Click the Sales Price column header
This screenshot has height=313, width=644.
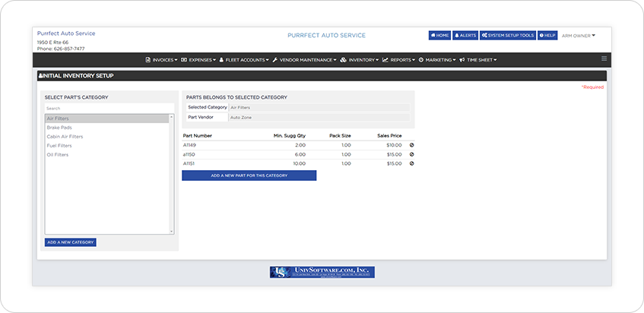click(389, 136)
